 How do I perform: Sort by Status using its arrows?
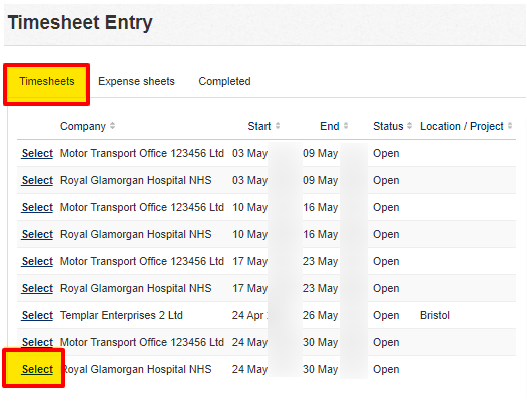[x=409, y=126]
